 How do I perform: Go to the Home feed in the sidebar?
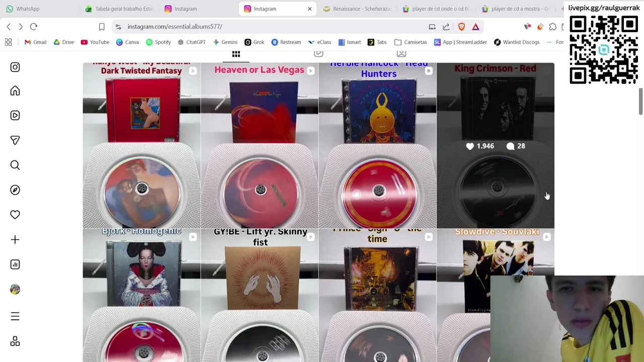tap(15, 91)
